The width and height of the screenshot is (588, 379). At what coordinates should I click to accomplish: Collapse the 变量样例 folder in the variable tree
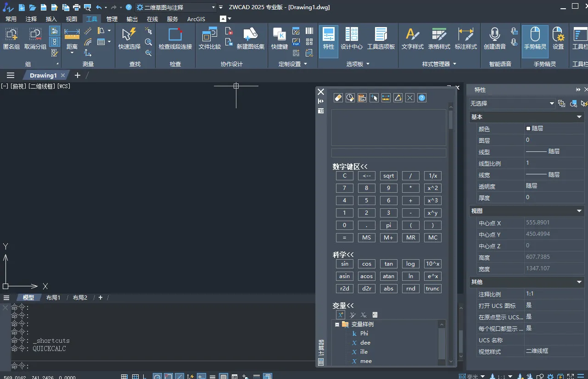point(337,324)
